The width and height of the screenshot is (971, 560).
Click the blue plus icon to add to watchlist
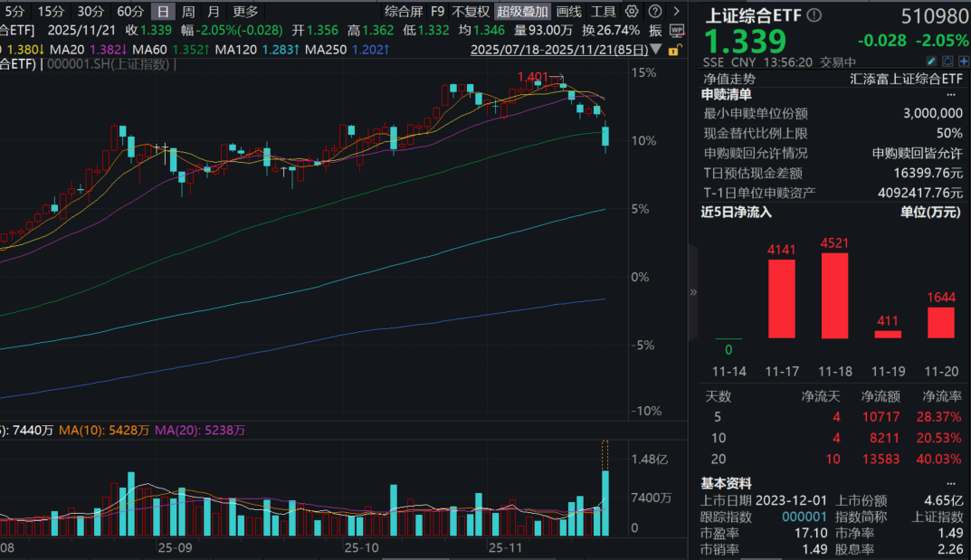(964, 62)
